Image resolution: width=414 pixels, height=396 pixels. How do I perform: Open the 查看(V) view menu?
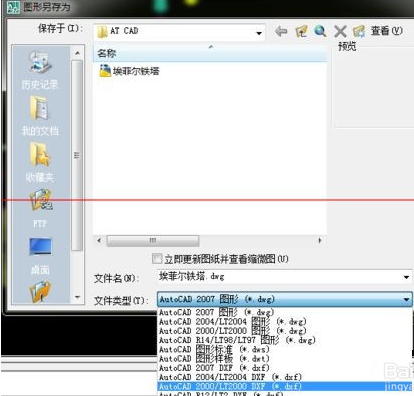[x=387, y=31]
